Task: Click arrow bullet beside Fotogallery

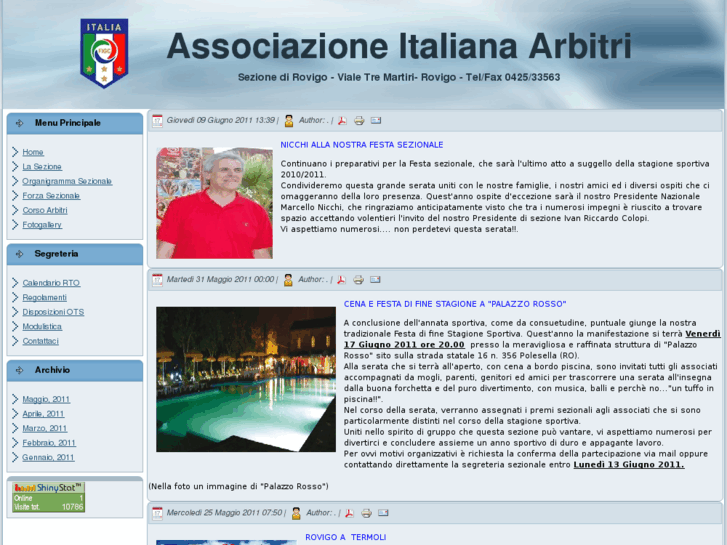Action: pyautogui.click(x=15, y=225)
